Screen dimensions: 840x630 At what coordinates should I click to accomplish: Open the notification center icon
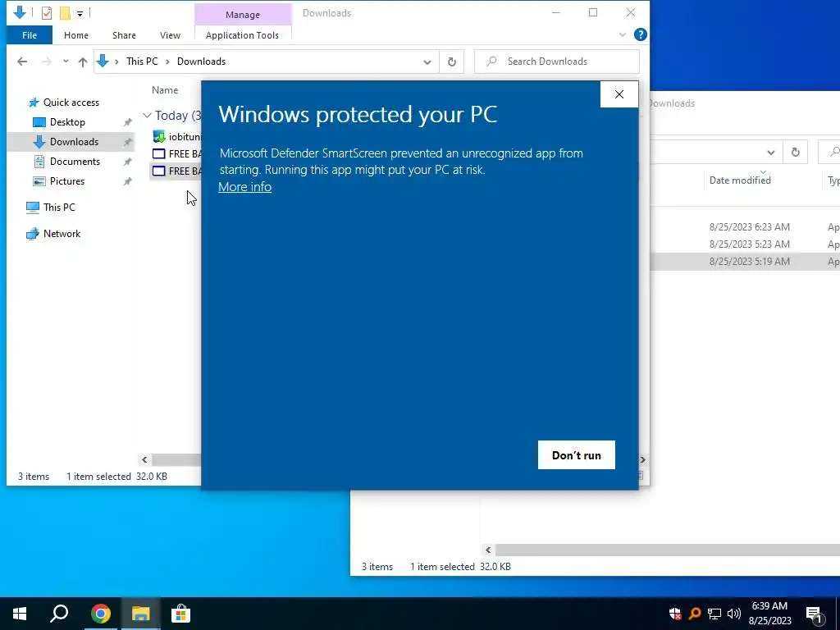(815, 614)
